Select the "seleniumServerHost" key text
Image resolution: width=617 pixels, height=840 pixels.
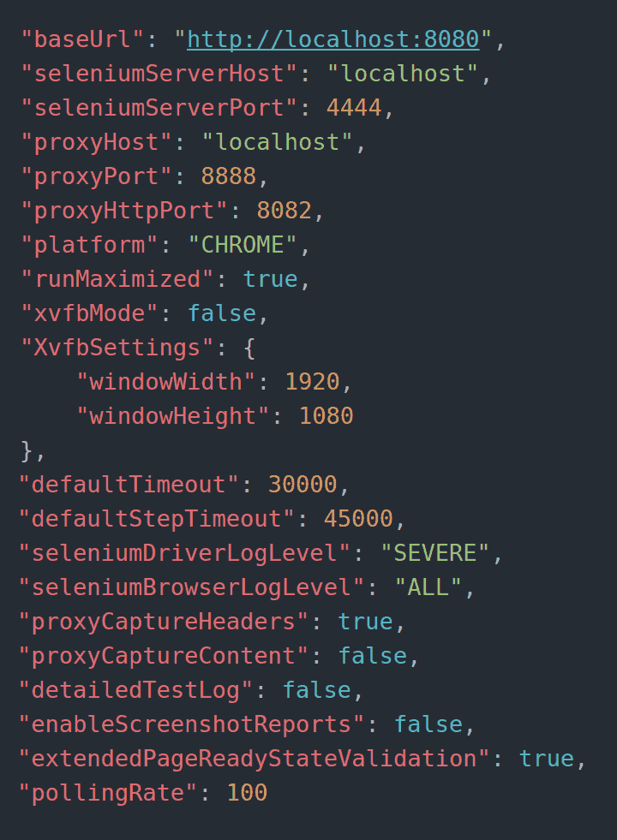pos(159,74)
